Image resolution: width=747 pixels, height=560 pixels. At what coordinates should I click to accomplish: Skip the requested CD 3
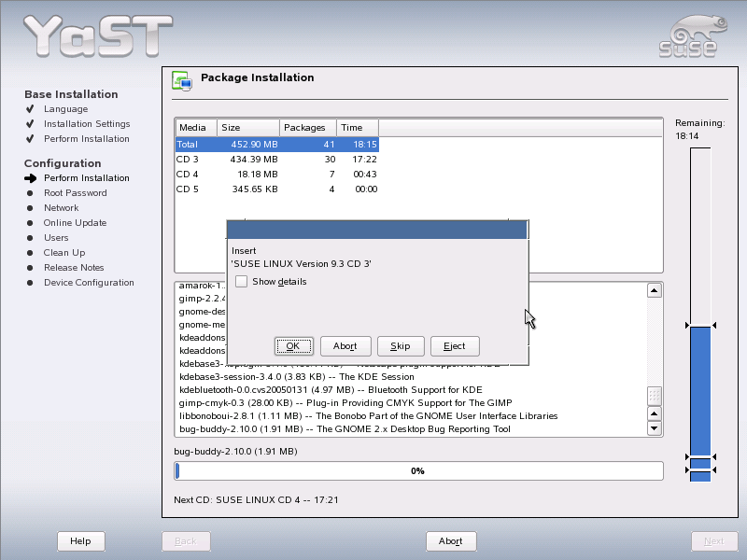401,346
